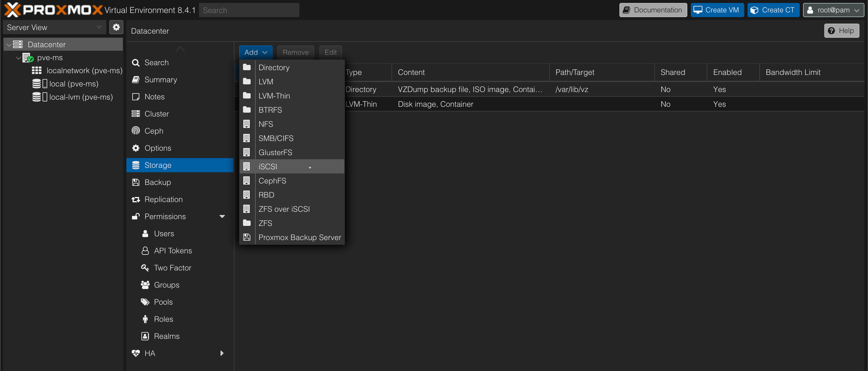
Task: Click the sidebar scroll-up chevron
Action: [x=180, y=49]
